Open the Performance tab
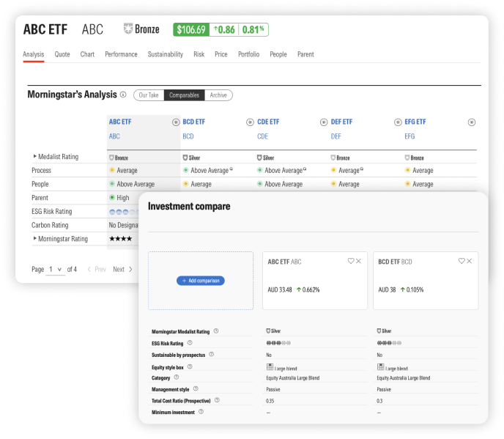504x439 pixels. [121, 54]
